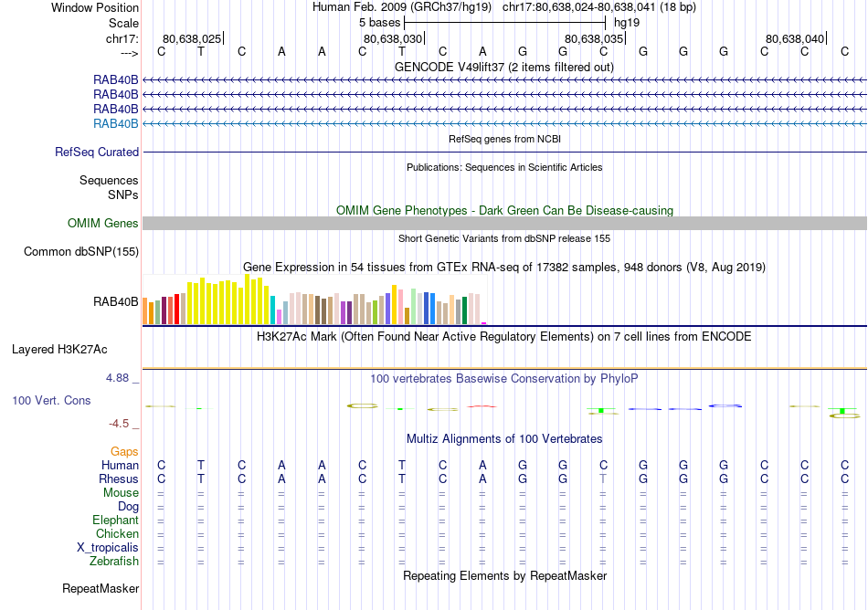
Task: Click the Sequences track label
Action: [109, 180]
